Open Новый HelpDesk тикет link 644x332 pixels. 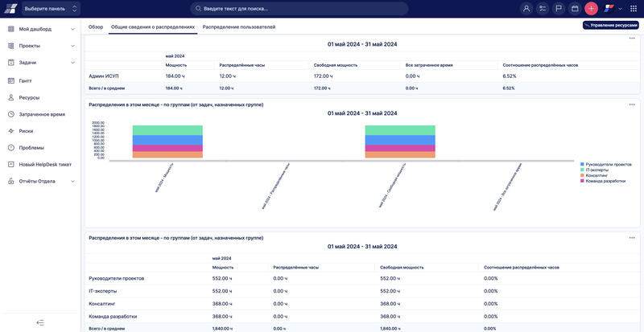tap(45, 164)
